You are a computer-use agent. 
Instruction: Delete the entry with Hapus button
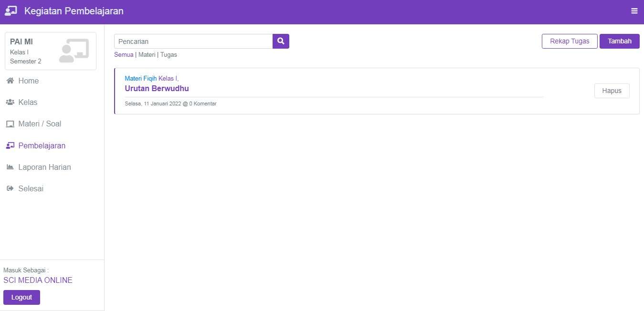[x=612, y=91]
